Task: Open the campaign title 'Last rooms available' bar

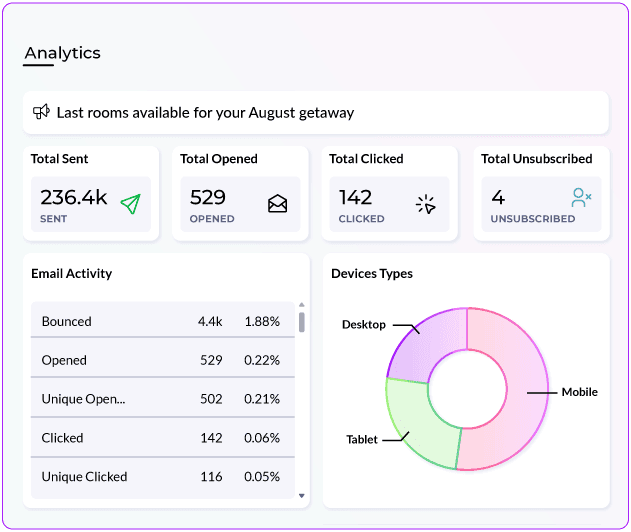Action: (316, 113)
